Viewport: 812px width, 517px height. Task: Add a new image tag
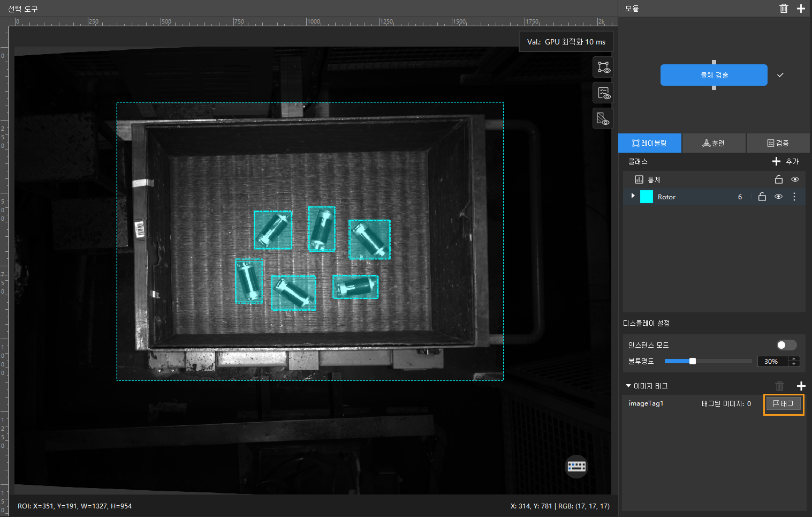pos(801,386)
